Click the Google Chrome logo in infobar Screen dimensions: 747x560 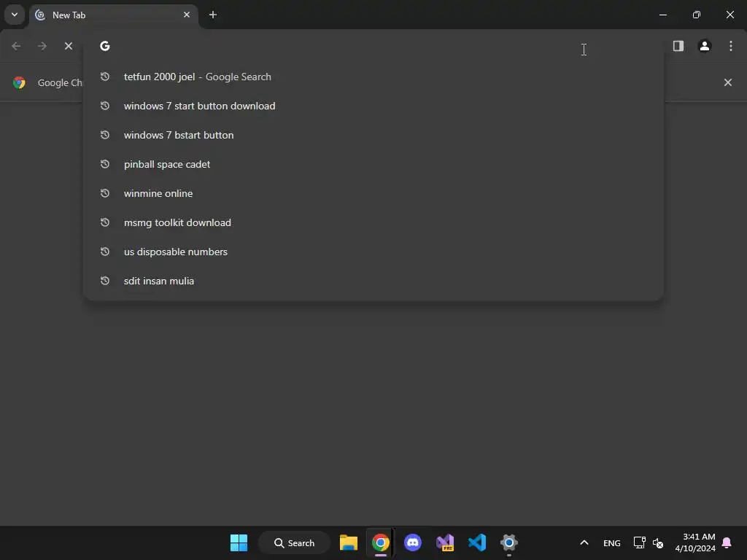point(19,82)
